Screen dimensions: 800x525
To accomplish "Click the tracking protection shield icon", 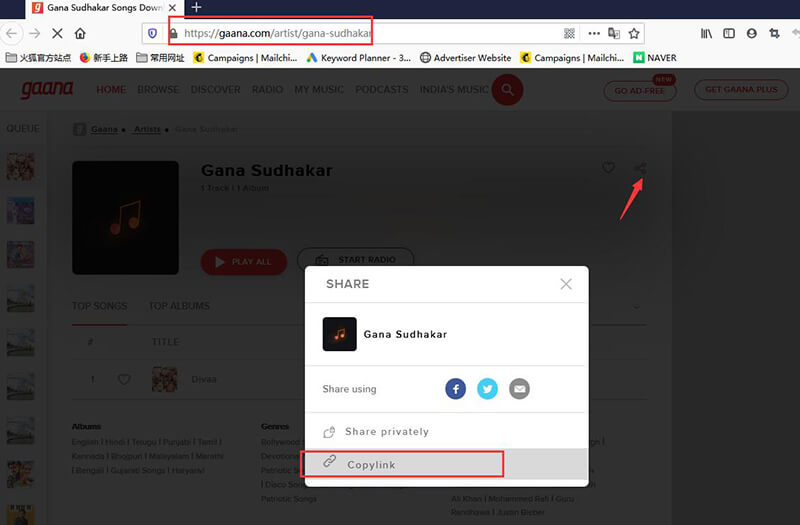I will [152, 34].
